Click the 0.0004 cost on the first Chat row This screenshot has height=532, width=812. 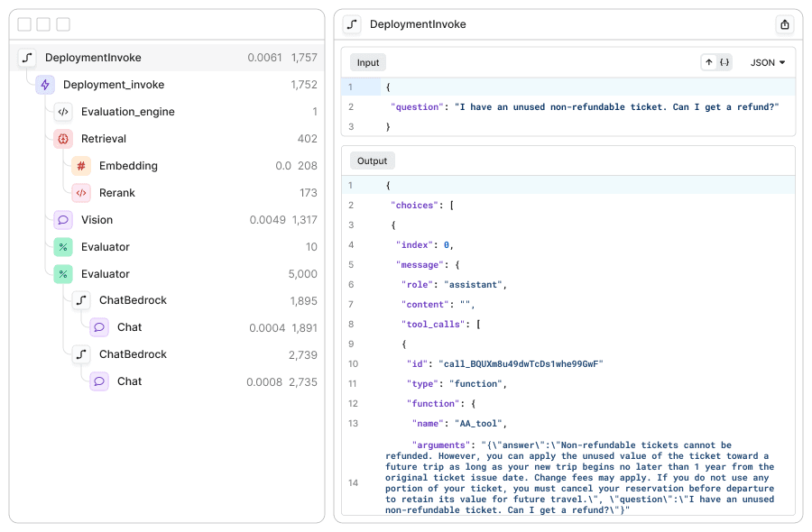[x=267, y=328]
